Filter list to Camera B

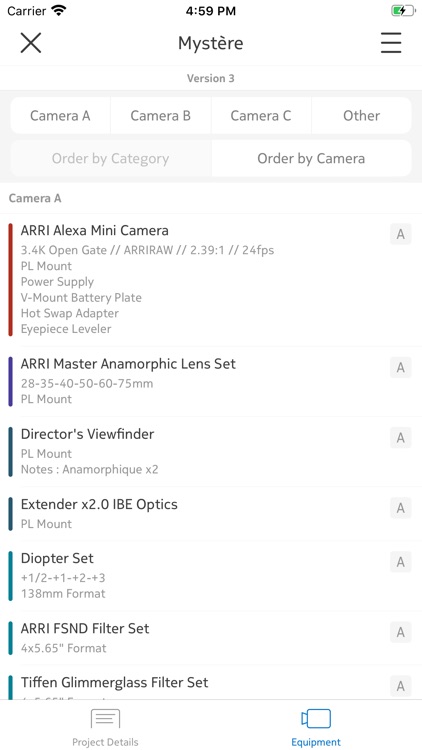[x=161, y=115]
